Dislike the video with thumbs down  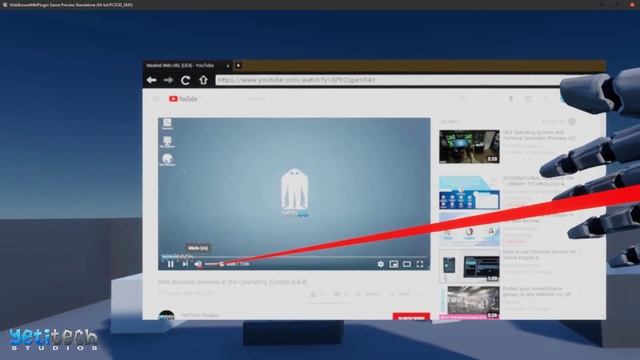tap(337, 294)
